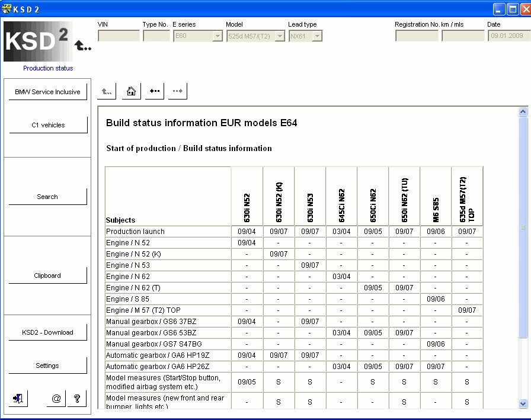
Task: Click the C1 vehicles button
Action: coord(48,125)
